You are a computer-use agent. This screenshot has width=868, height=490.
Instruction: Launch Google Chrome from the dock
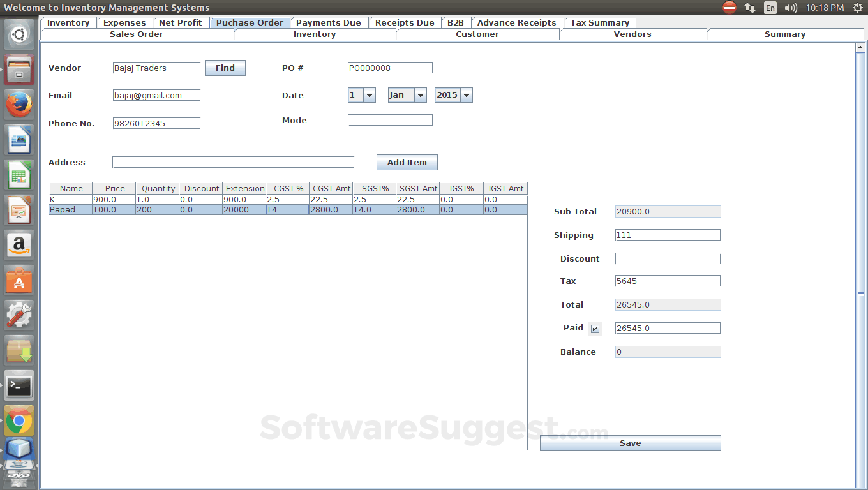pos(19,420)
